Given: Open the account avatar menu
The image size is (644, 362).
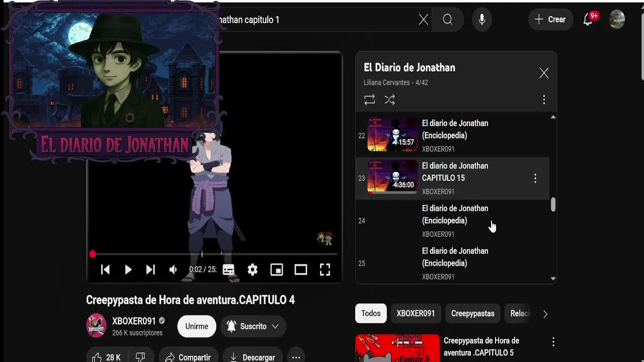Looking at the screenshot, I should tap(617, 20).
